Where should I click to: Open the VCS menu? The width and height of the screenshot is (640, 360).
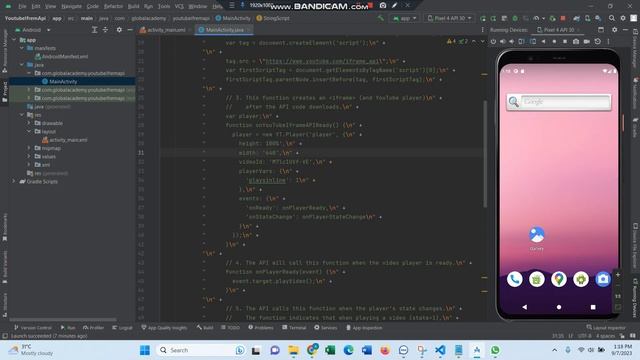[179, 6]
